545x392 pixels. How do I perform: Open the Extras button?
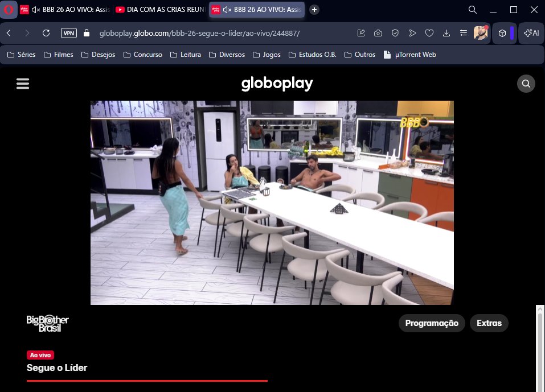489,323
